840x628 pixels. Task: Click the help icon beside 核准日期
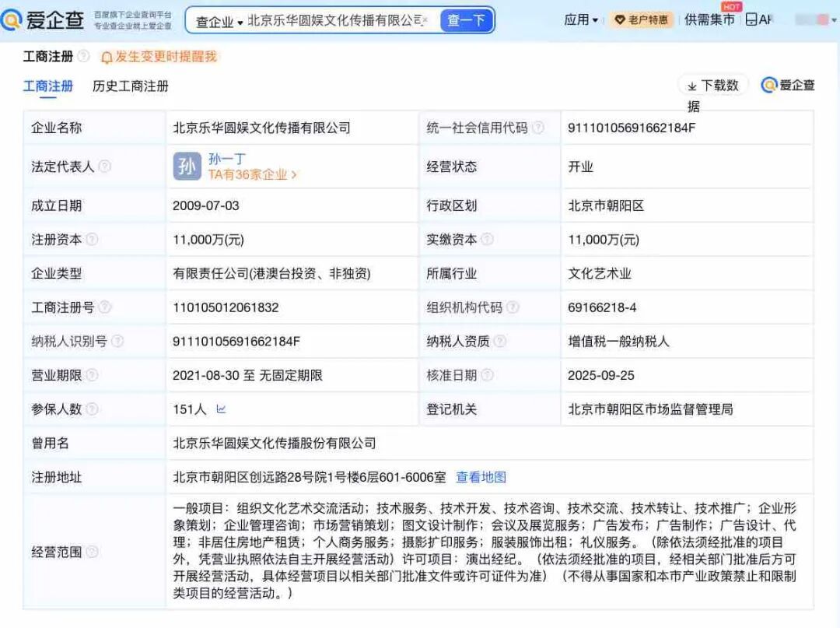click(488, 375)
